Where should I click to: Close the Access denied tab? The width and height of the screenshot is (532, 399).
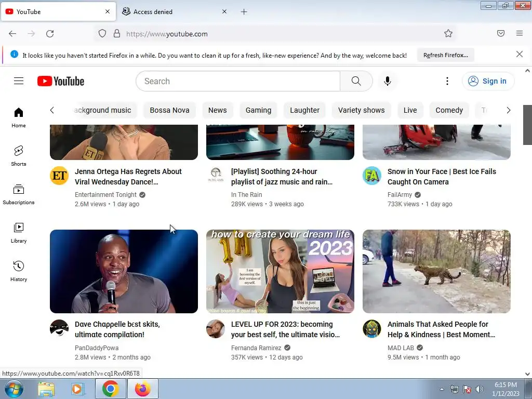(x=224, y=11)
